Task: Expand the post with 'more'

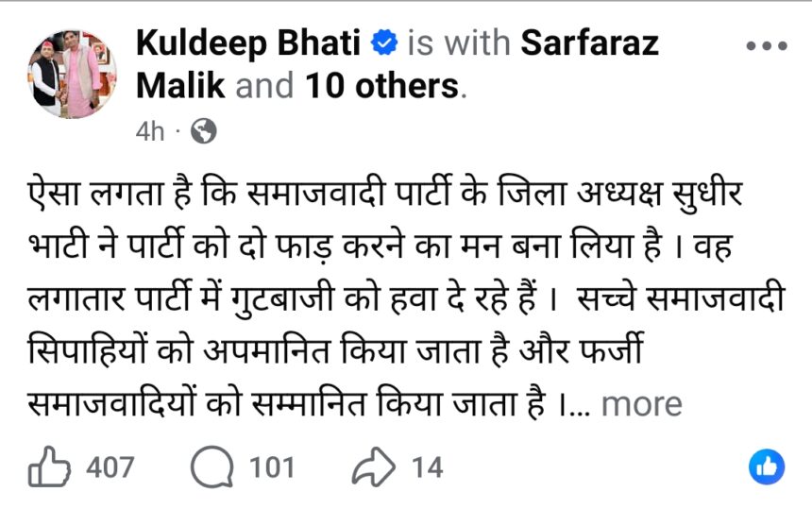Action: [x=642, y=404]
